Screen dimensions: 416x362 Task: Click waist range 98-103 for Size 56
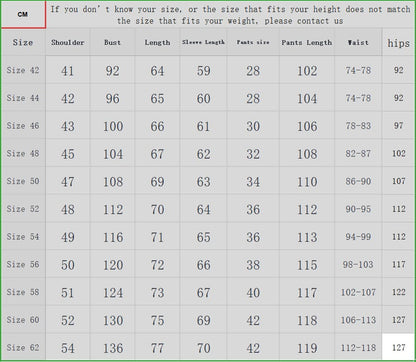(x=358, y=265)
